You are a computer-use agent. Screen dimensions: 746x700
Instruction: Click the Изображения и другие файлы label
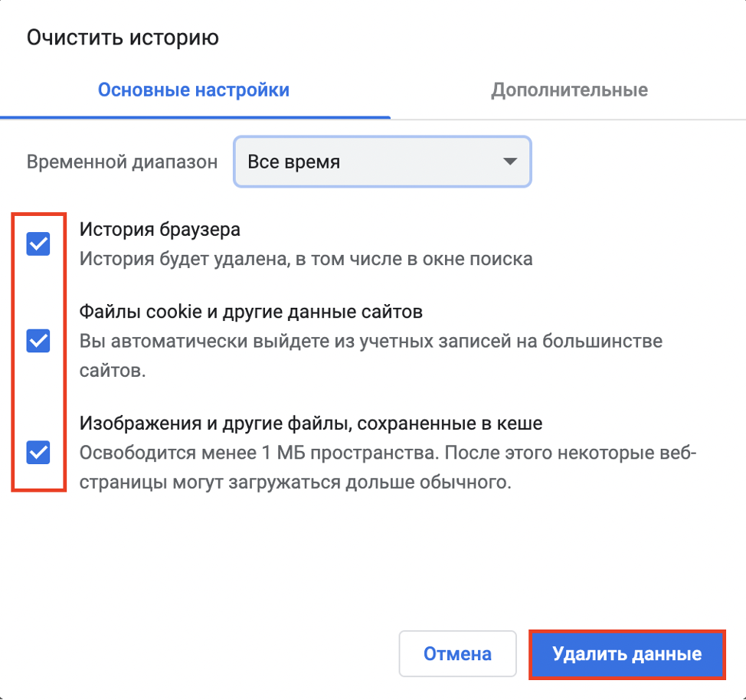311,423
